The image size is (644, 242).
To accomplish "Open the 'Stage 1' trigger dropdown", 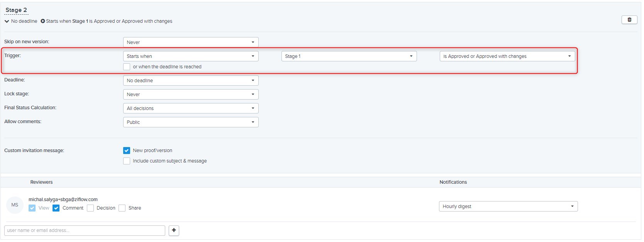I will point(349,56).
